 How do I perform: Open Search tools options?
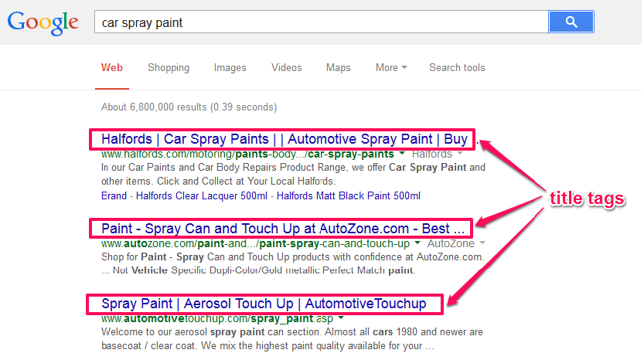[457, 68]
